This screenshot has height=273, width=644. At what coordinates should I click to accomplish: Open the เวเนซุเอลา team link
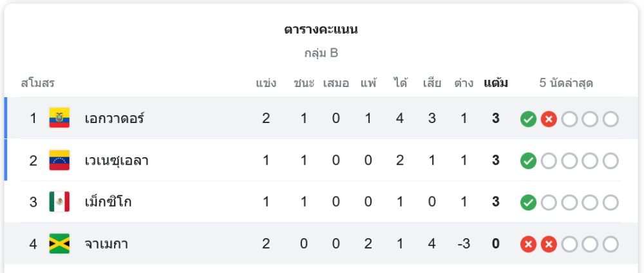pyautogui.click(x=117, y=160)
